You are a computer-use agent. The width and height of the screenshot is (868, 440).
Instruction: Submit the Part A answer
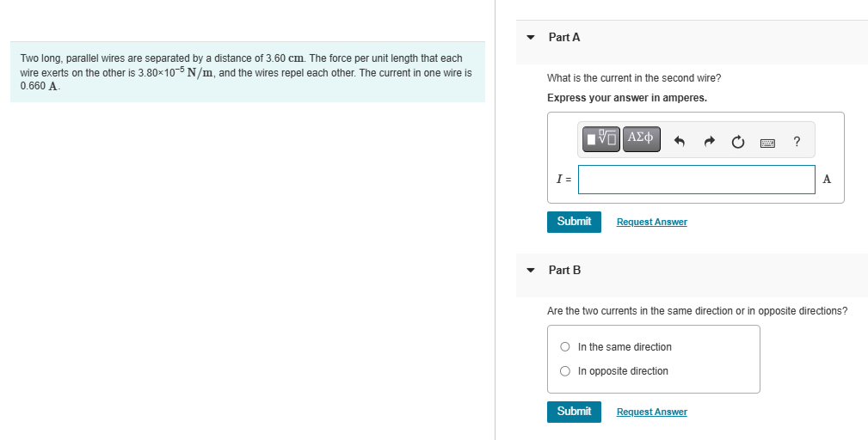point(574,222)
